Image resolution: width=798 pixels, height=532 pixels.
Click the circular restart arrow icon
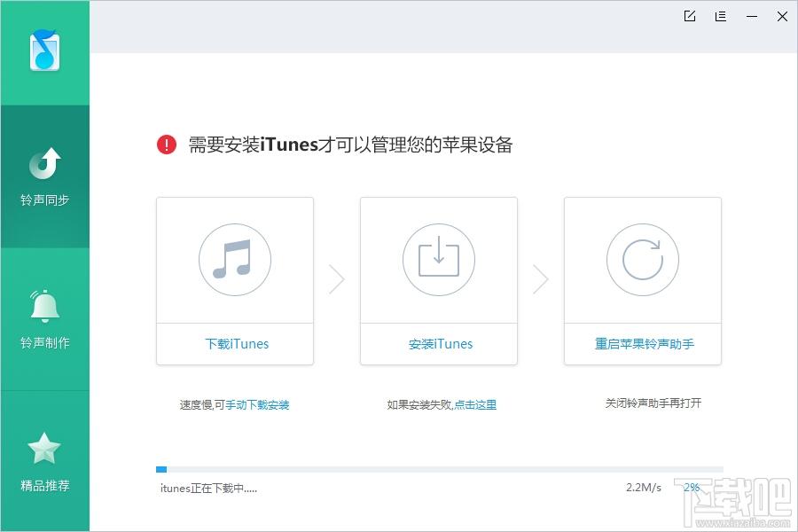coord(643,259)
